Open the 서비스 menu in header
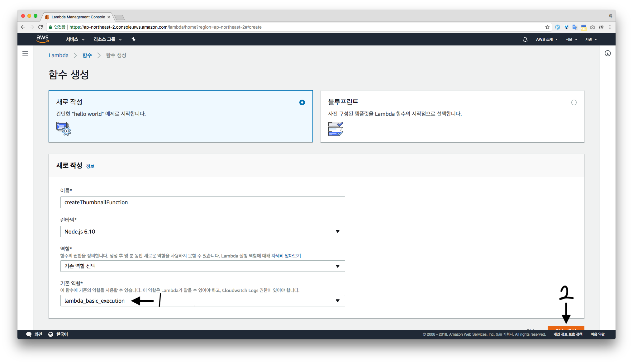The height and width of the screenshot is (364, 633). coord(75,39)
